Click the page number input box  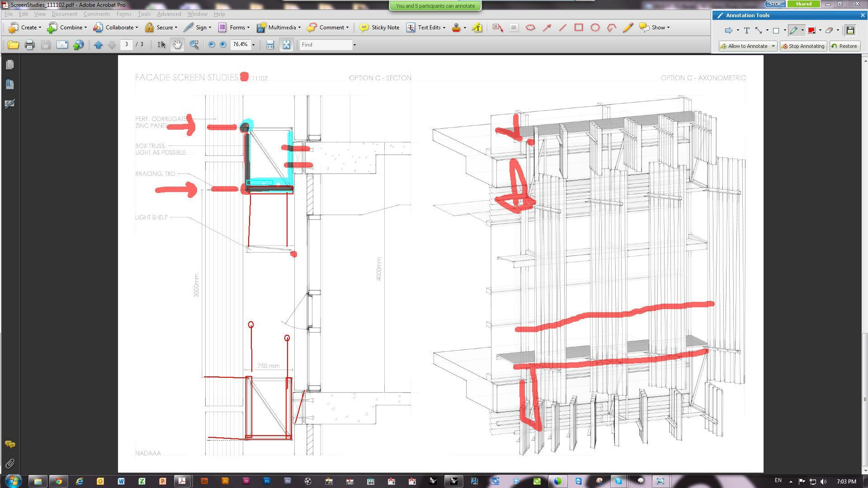(127, 44)
